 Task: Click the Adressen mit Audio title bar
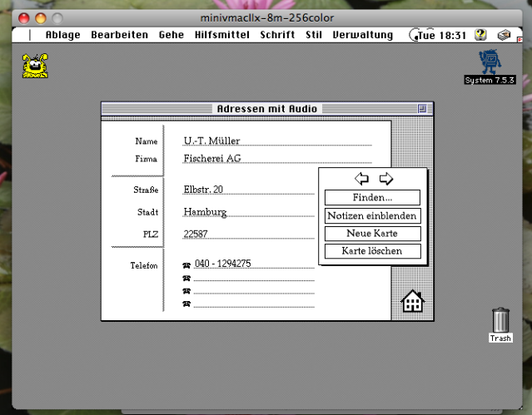point(267,108)
